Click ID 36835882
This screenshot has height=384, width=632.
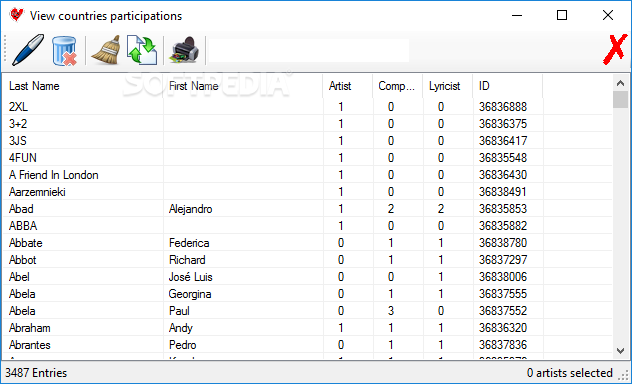point(503,226)
